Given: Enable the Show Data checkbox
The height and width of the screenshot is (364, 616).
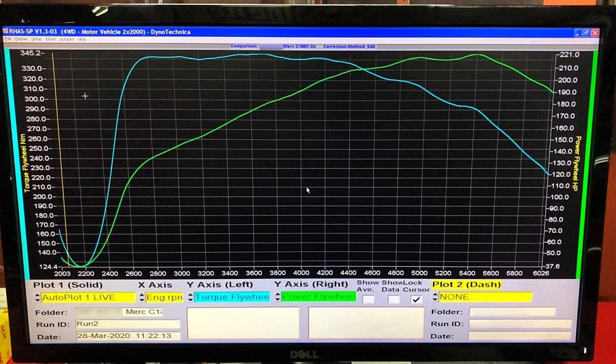Looking at the screenshot, I should click(394, 299).
